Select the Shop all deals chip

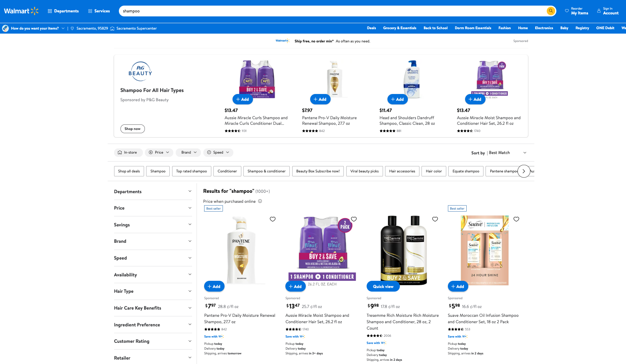click(129, 171)
